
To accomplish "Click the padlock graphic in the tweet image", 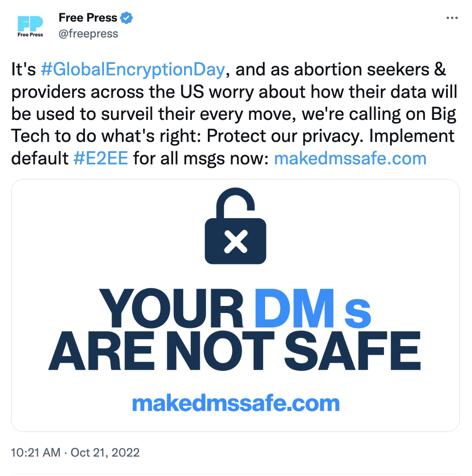I will click(236, 226).
